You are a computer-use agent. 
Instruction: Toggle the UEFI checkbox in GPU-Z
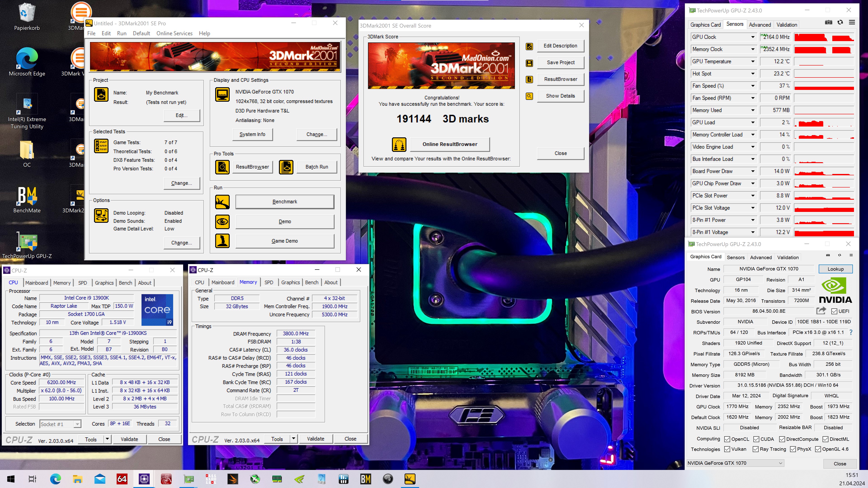pyautogui.click(x=834, y=311)
